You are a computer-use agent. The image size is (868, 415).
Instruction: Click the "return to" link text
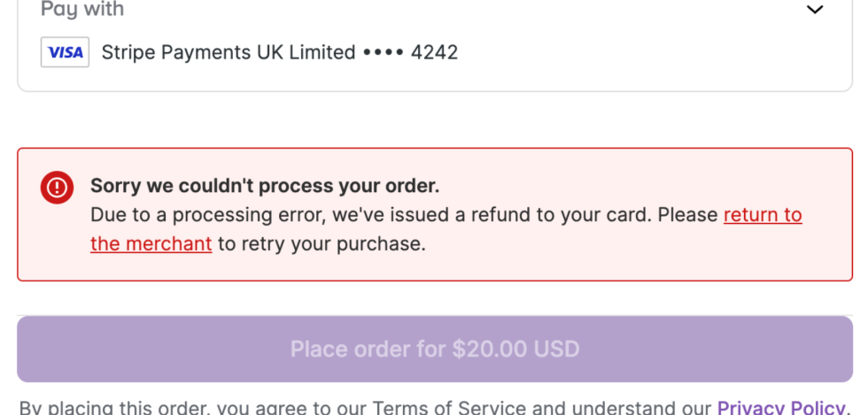click(763, 215)
